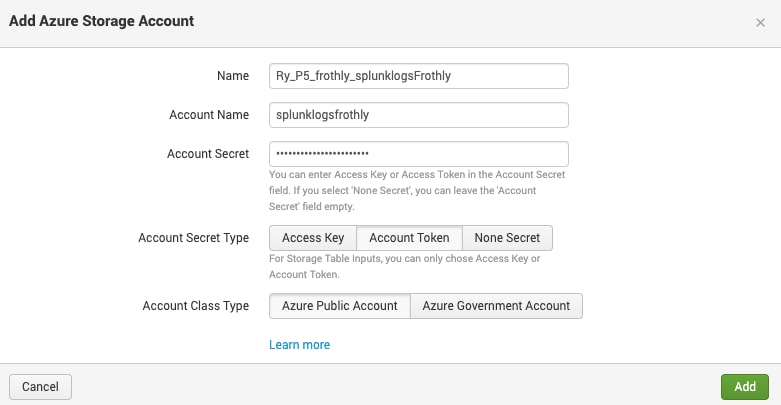The image size is (781, 405).
Task: Open the Learn more link
Action: (x=299, y=345)
